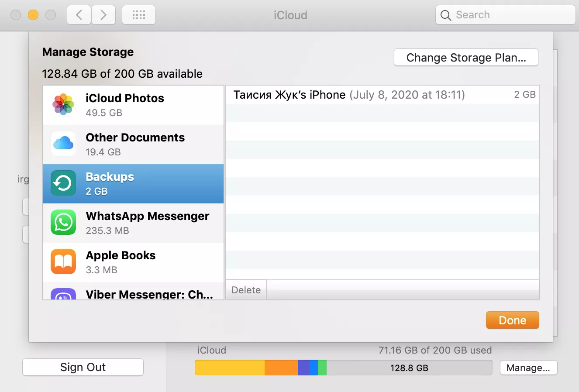Click the iCloud Photos pinwheel icon
This screenshot has height=392, width=579.
tap(63, 104)
